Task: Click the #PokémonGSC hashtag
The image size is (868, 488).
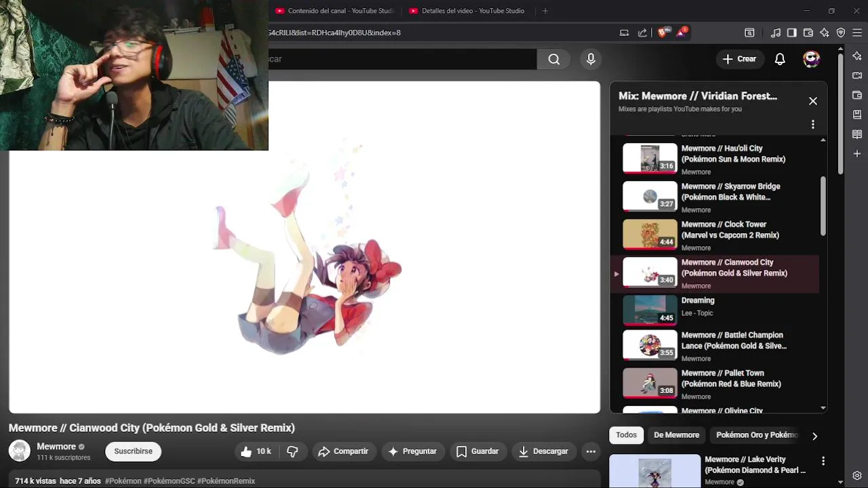Action: [x=169, y=481]
